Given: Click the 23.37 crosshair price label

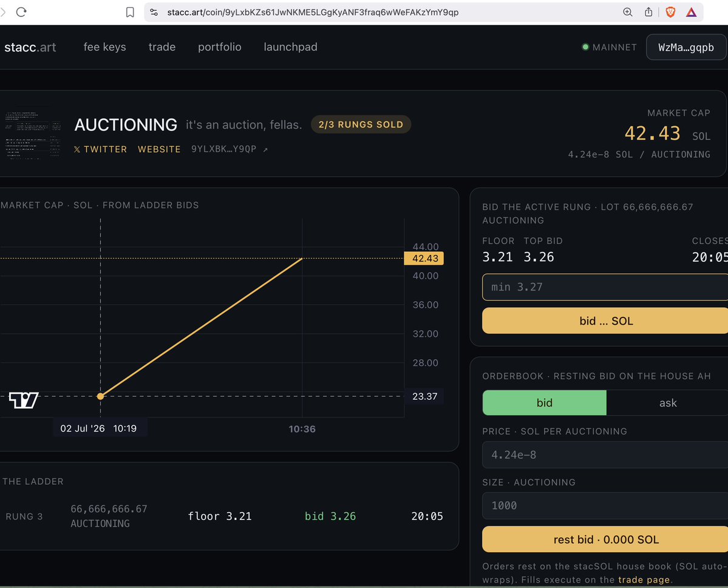Looking at the screenshot, I should 424,396.
